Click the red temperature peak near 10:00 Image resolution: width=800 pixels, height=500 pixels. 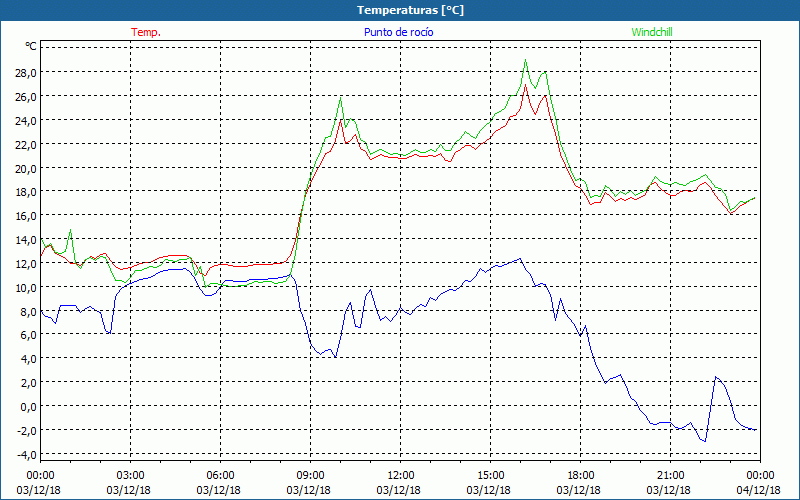(340, 120)
